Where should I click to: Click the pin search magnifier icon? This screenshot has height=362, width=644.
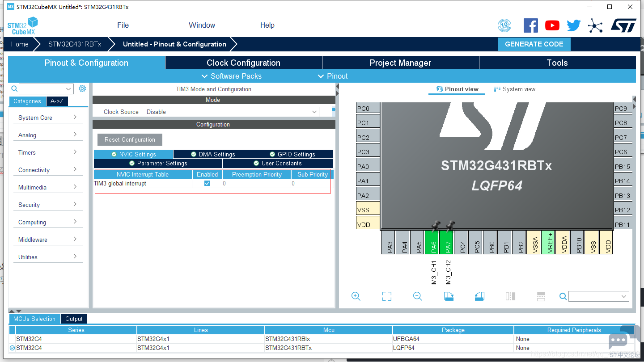coord(563,296)
